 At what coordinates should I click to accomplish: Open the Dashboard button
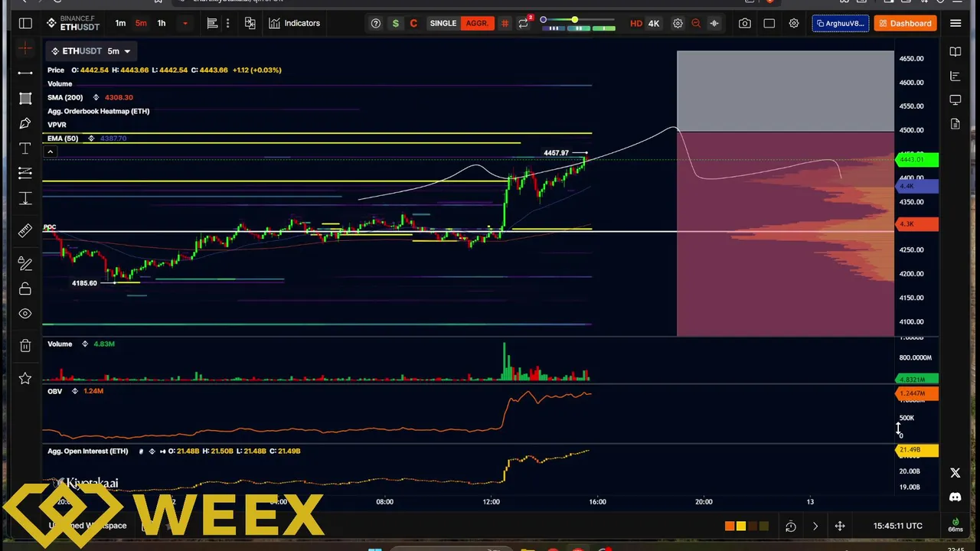[906, 23]
